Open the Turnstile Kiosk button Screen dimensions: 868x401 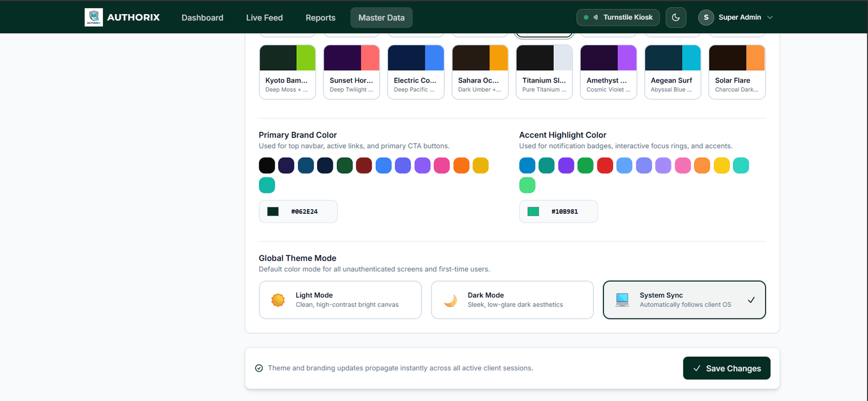(618, 18)
